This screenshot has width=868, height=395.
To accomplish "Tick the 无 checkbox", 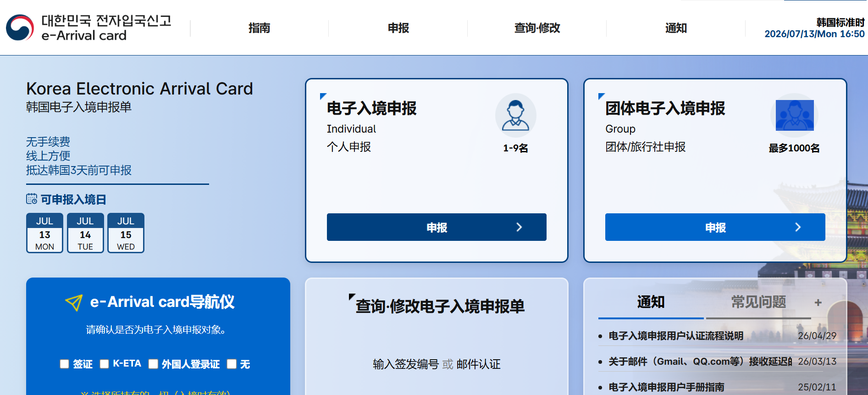I will (x=232, y=364).
